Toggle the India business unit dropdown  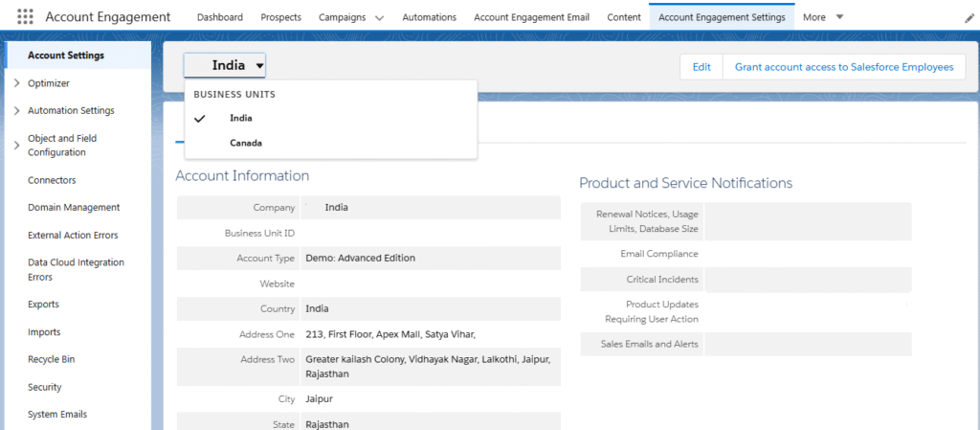[224, 65]
